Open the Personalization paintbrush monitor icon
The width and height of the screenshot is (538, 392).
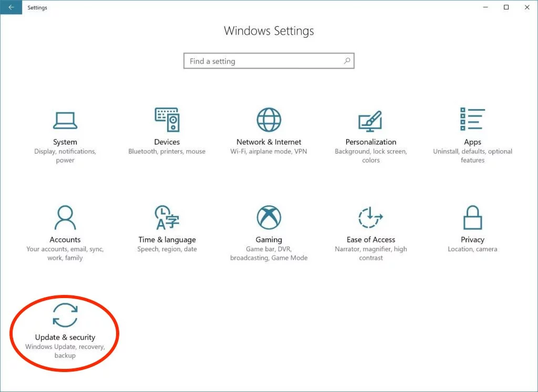pos(370,121)
